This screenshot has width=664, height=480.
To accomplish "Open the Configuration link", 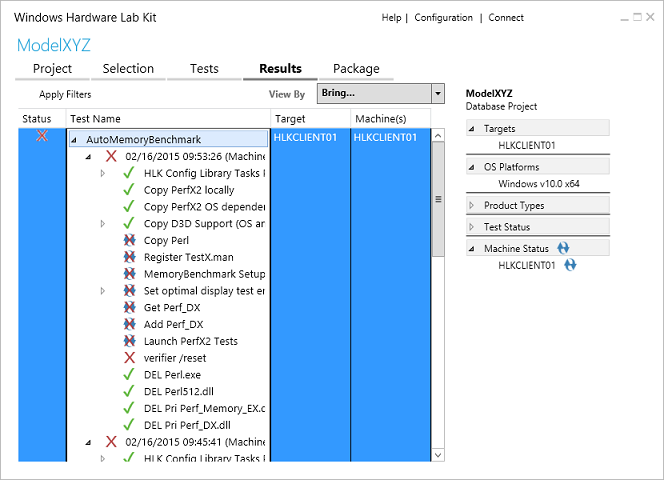I will point(443,18).
